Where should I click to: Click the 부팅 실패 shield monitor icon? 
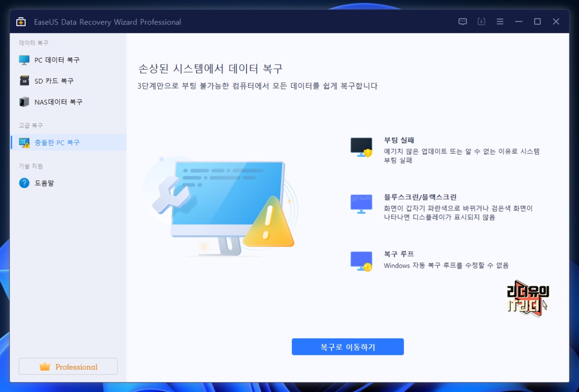(361, 147)
